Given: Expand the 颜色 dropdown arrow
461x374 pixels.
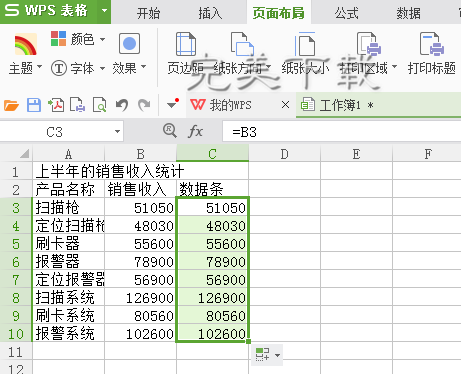Looking at the screenshot, I should (x=102, y=39).
